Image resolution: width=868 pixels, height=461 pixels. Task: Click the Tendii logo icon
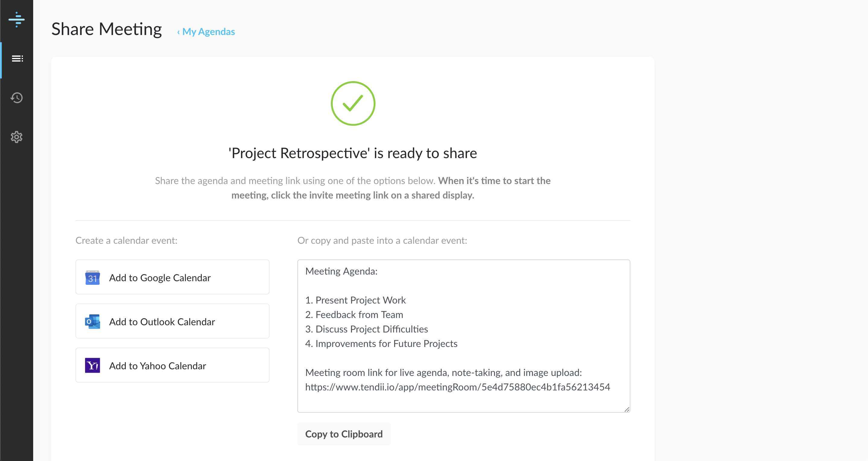pyautogui.click(x=17, y=20)
